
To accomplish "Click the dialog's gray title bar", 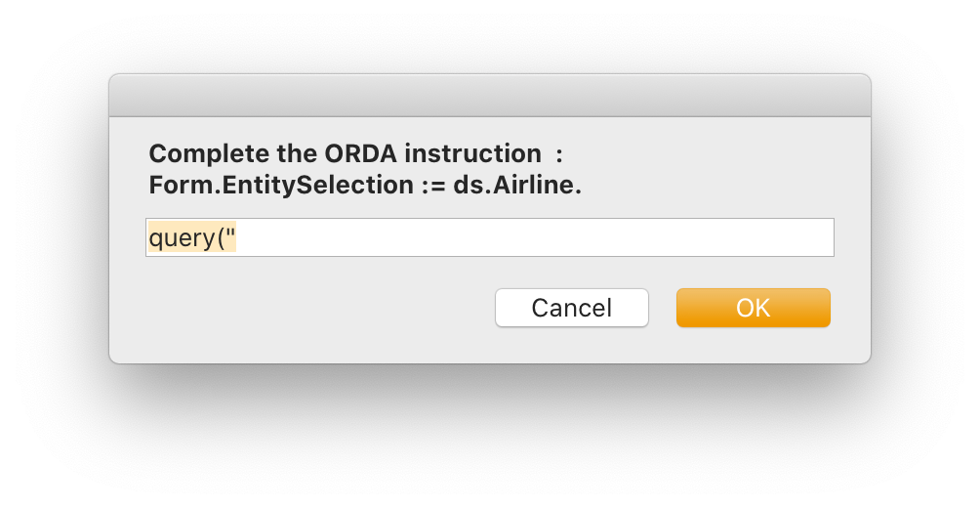I will click(x=490, y=96).
